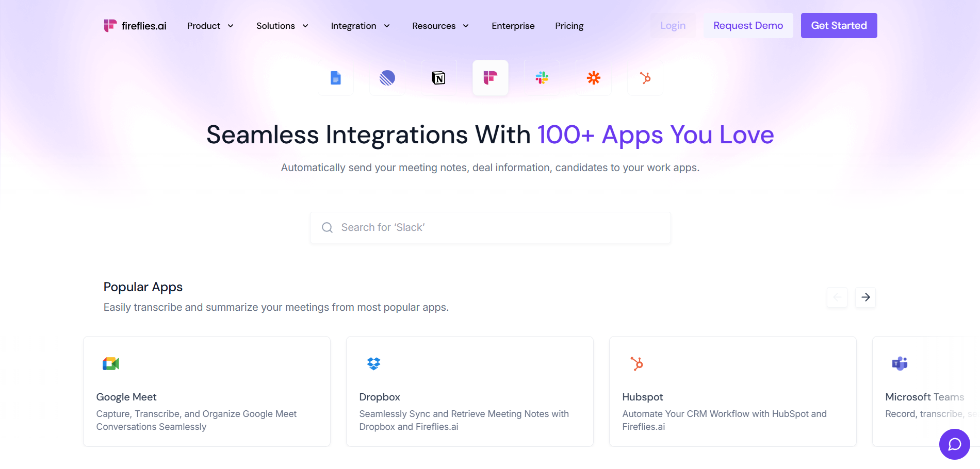
Task: Open the chat support bubble
Action: click(x=954, y=444)
